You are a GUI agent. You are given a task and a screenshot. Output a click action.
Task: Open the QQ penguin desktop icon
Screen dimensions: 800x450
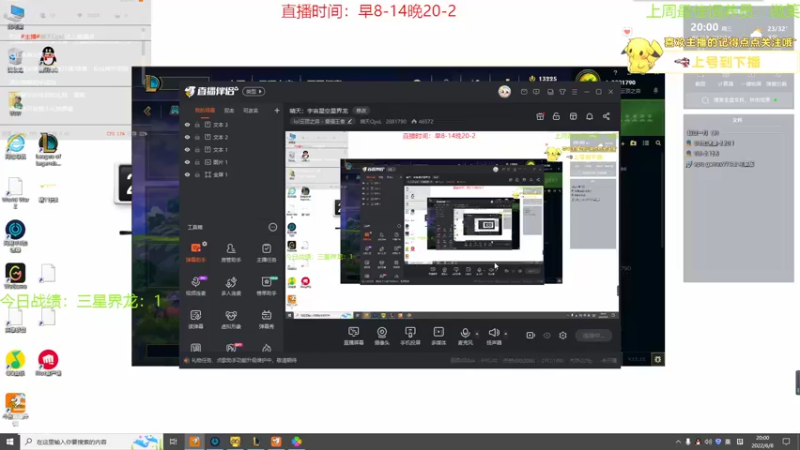pos(48,59)
